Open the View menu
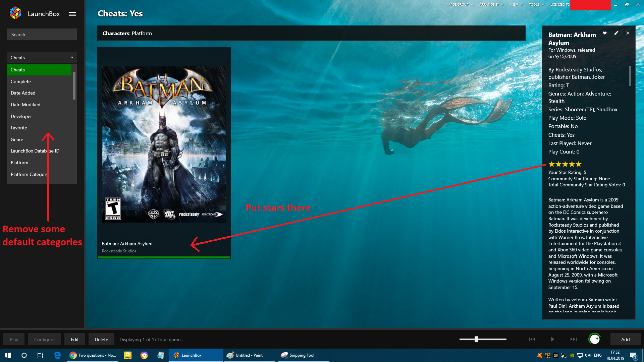Screen dimensions: 644x362 [516, 5]
